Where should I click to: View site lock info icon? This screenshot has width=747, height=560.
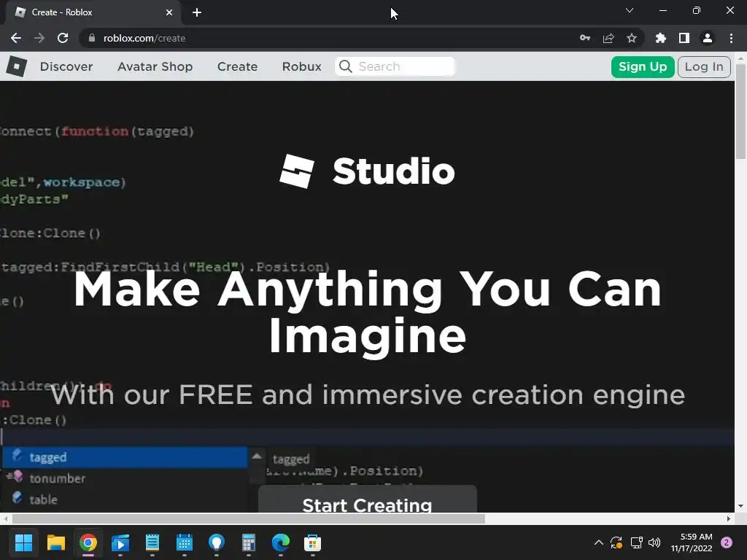(92, 38)
